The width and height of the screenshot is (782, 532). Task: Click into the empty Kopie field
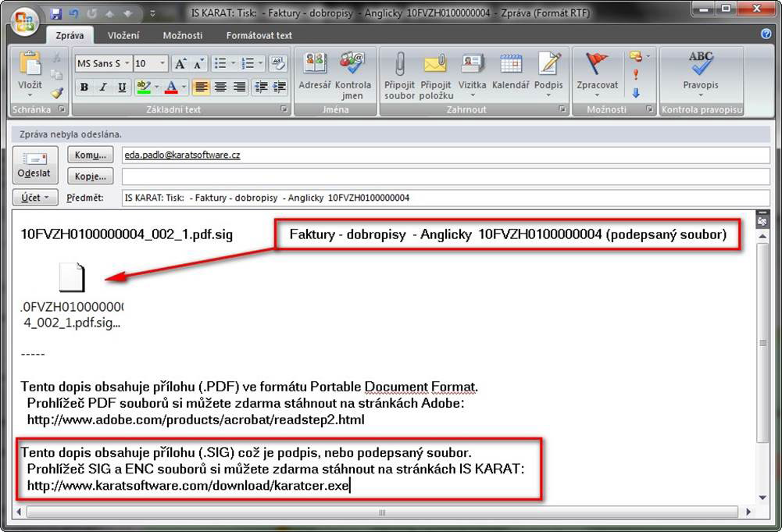coord(445,176)
